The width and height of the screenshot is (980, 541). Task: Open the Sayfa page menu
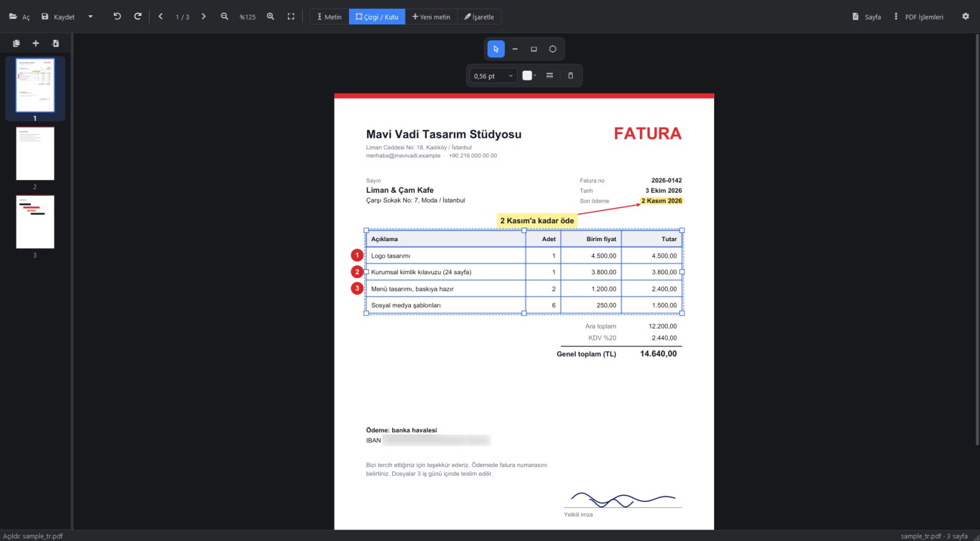coord(867,17)
